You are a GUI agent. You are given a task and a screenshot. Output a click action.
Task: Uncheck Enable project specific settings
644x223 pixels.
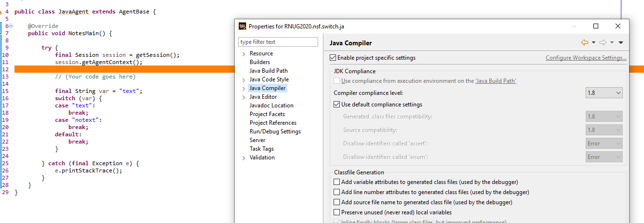(333, 58)
